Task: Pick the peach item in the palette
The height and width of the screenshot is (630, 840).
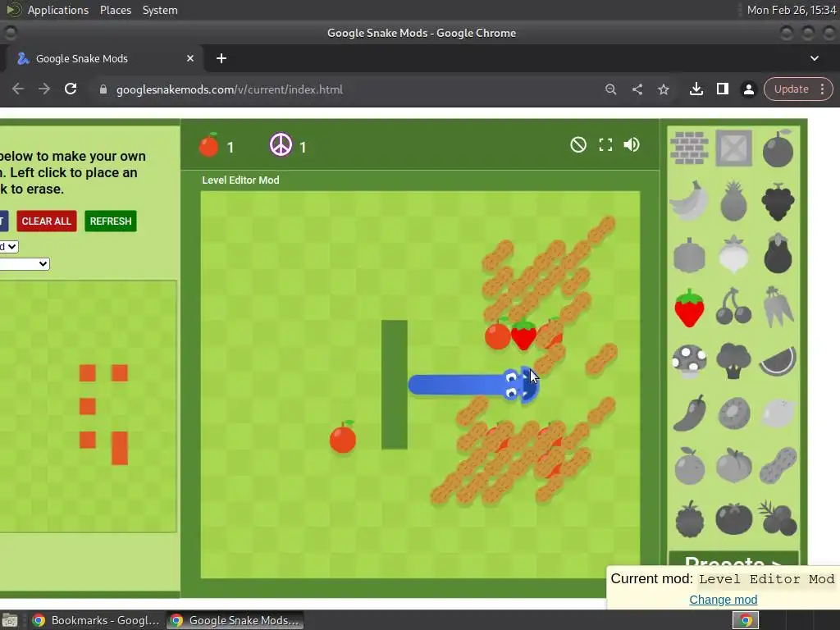Action: [733, 466]
